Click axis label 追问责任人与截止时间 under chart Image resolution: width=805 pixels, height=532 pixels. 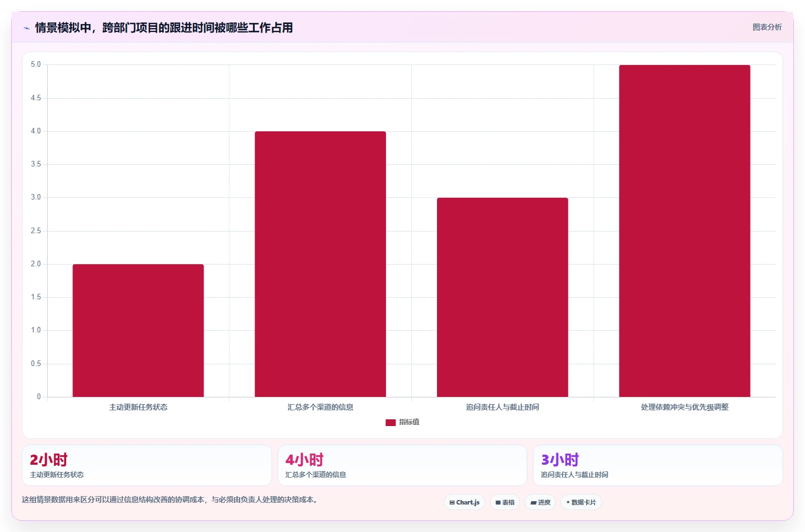coord(503,407)
